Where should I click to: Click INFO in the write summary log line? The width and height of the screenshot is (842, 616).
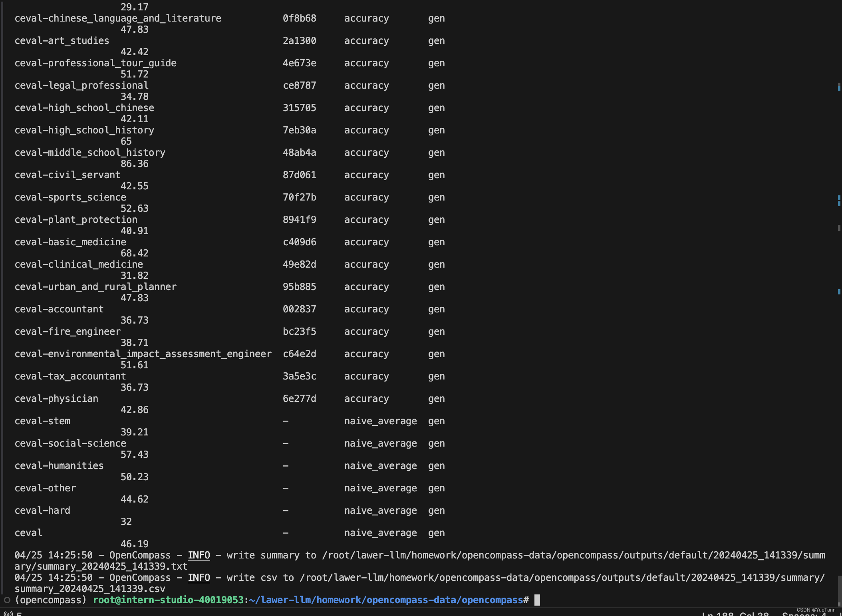click(199, 555)
